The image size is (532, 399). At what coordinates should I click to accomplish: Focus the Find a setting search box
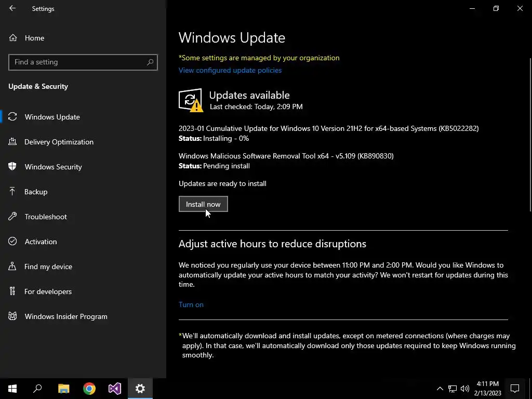tap(83, 62)
